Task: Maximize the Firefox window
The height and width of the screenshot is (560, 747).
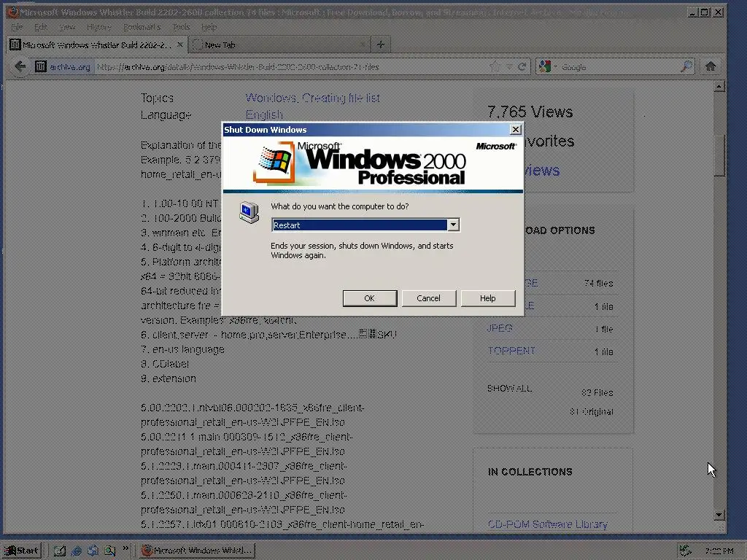Action: click(705, 12)
